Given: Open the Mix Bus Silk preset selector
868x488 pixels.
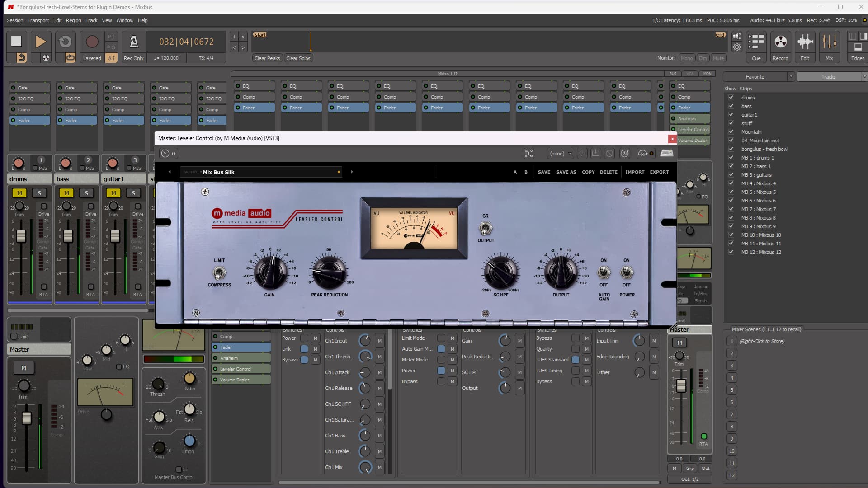Looking at the screenshot, I should (261, 172).
